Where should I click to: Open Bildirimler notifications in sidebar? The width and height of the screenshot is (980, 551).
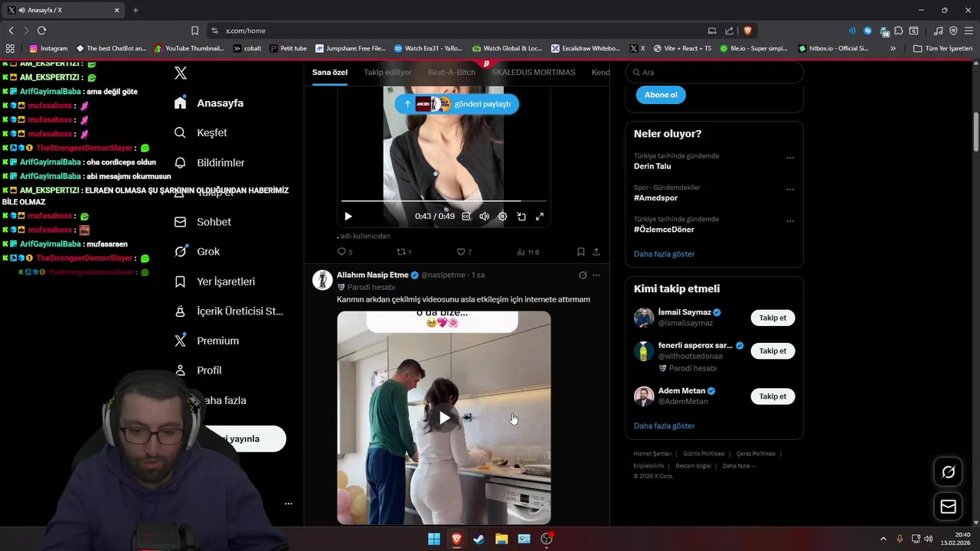[x=210, y=162]
